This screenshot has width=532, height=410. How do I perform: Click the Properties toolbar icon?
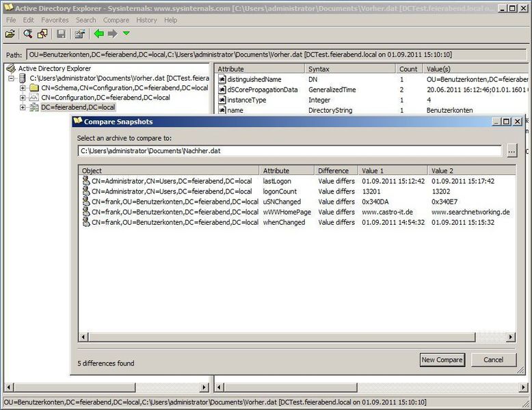click(80, 33)
